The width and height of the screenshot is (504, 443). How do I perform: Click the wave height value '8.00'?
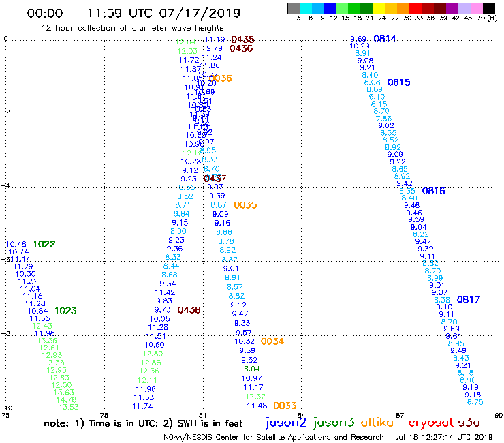pyautogui.click(x=178, y=231)
